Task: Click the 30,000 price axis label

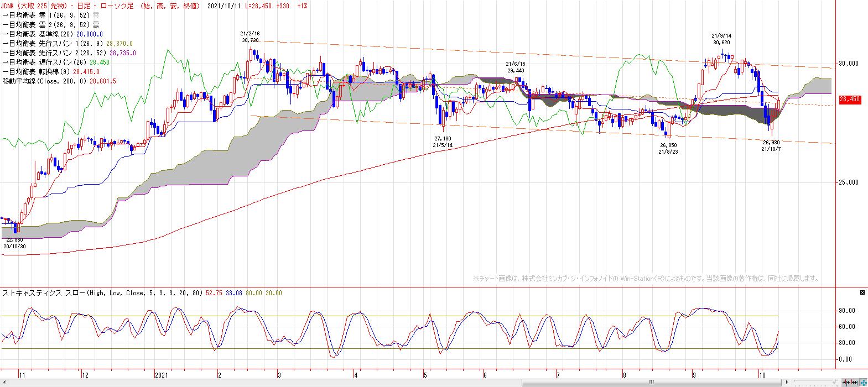Action: (x=849, y=64)
